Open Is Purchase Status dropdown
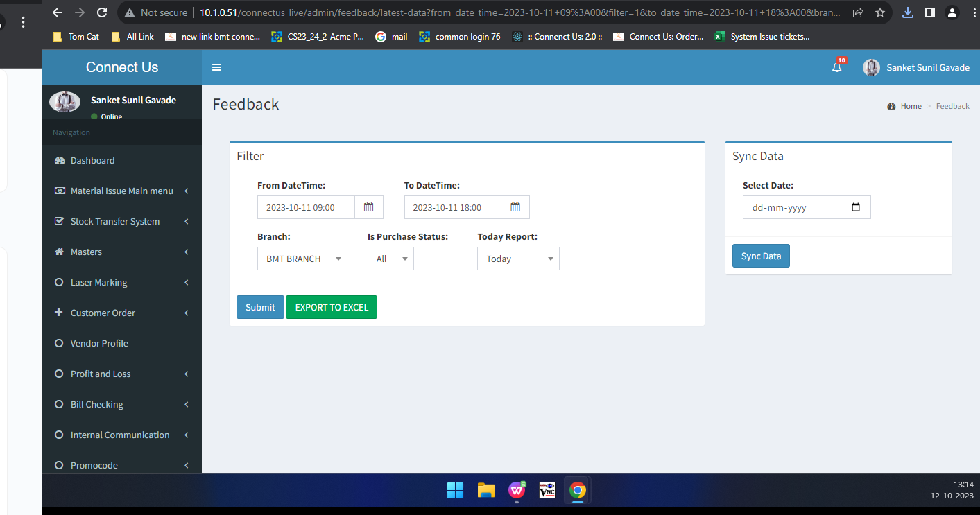This screenshot has height=515, width=980. [390, 259]
